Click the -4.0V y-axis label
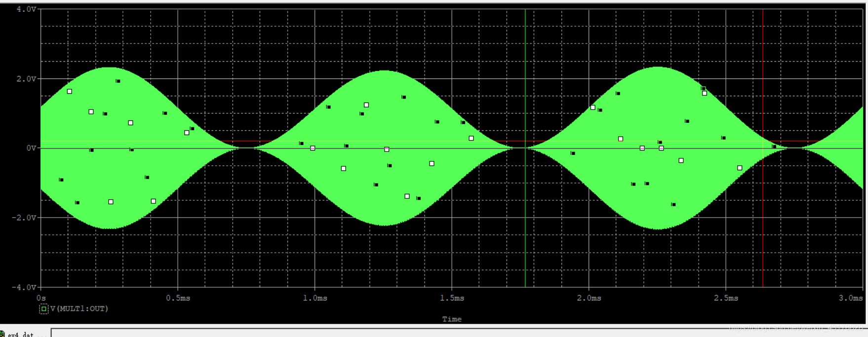Screen dimensions: 868x337 pos(24,287)
